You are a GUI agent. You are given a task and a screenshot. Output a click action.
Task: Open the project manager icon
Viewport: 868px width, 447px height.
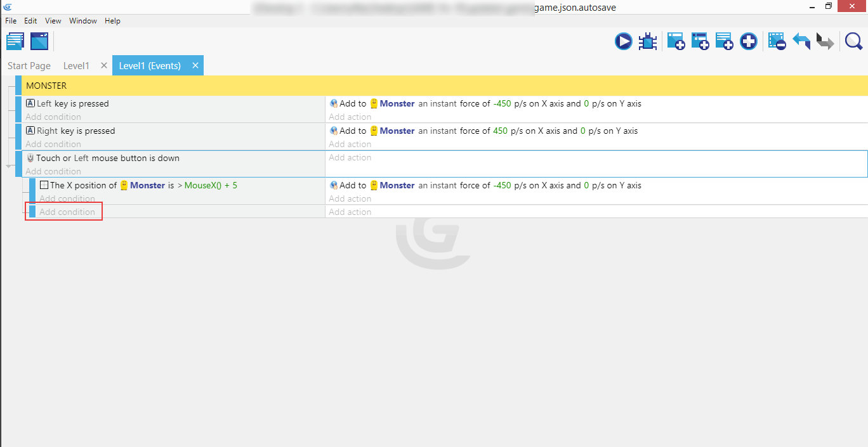pyautogui.click(x=15, y=42)
